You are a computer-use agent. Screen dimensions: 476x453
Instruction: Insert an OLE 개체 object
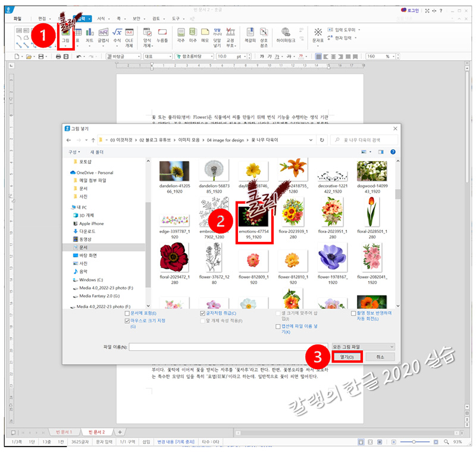[129, 37]
